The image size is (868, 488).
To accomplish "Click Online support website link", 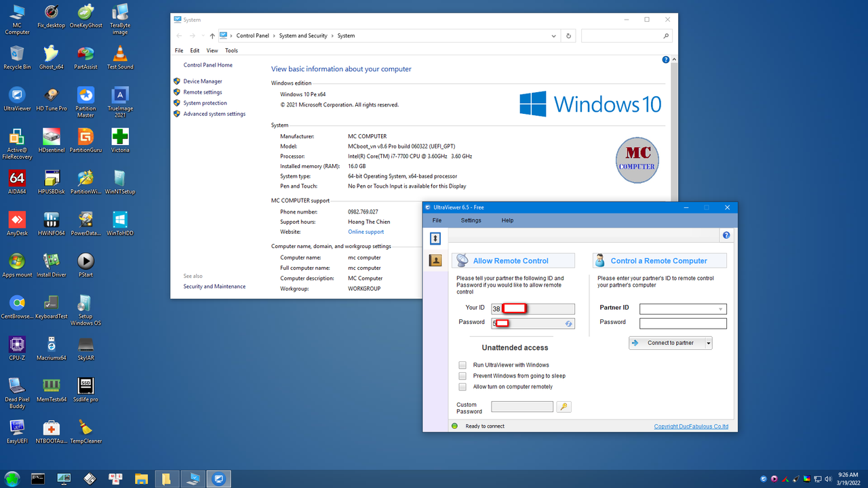I will (366, 232).
